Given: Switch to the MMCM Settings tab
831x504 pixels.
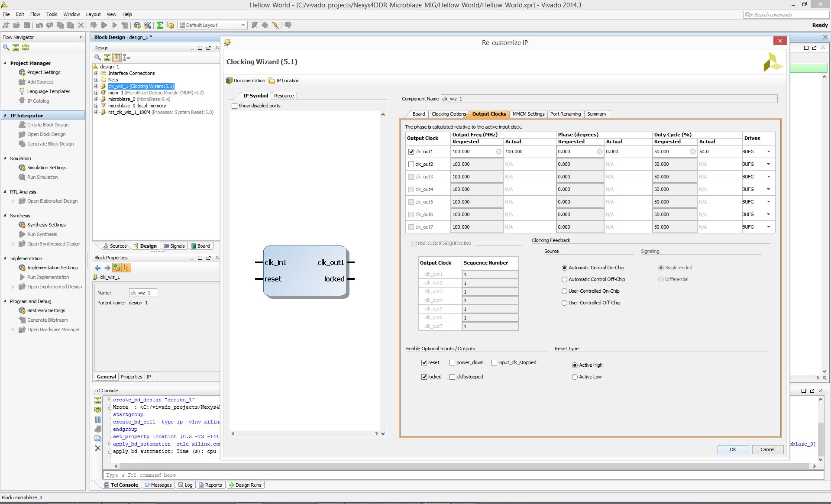Looking at the screenshot, I should pyautogui.click(x=528, y=114).
